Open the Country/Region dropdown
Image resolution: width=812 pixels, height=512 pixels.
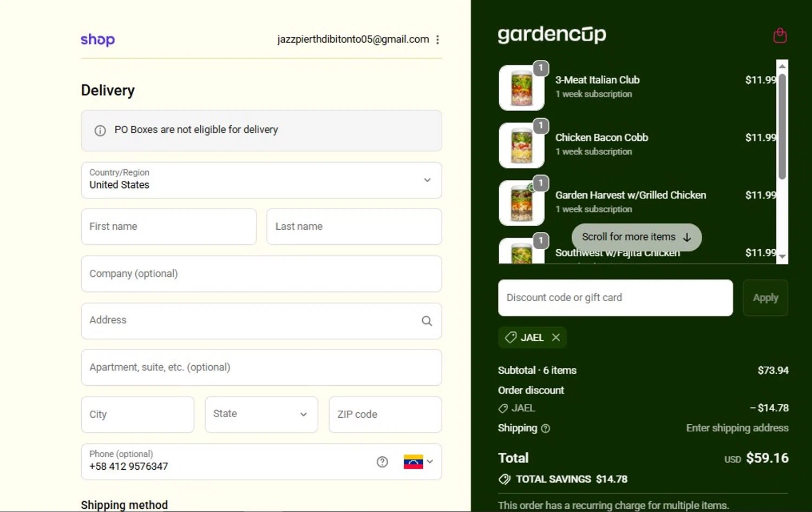point(261,180)
